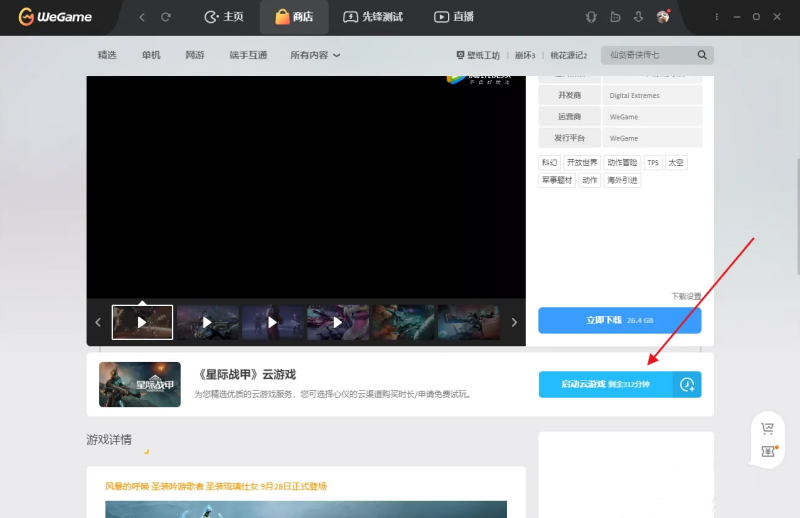Screen dimensions: 800x518
Task: Click the 动作 tag
Action: [x=590, y=180]
